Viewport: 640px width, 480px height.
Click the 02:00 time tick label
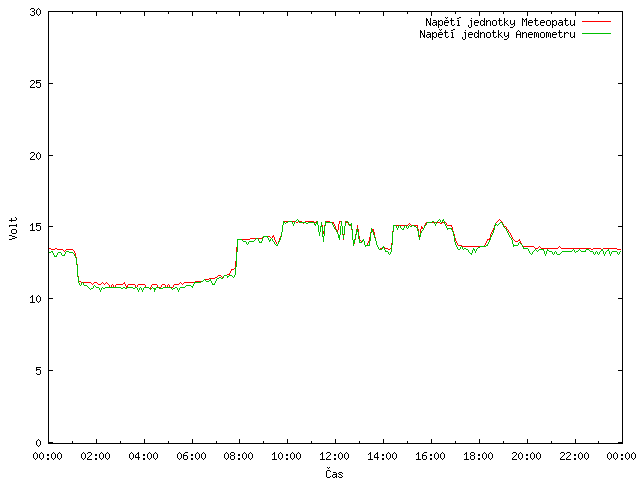(x=96, y=456)
